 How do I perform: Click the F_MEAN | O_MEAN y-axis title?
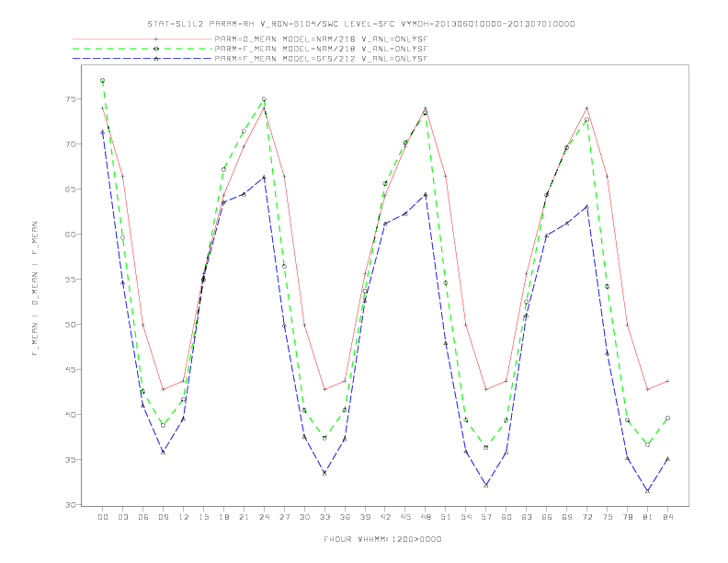pyautogui.click(x=35, y=289)
